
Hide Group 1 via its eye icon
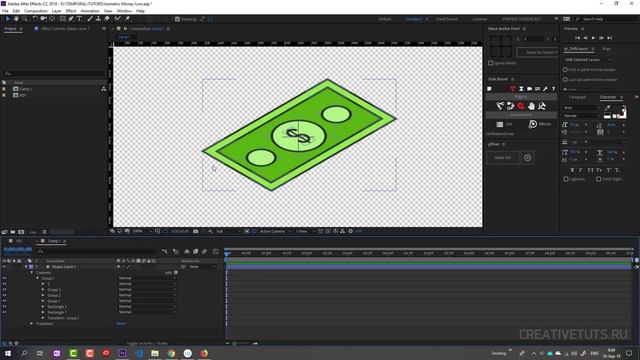coord(4,278)
